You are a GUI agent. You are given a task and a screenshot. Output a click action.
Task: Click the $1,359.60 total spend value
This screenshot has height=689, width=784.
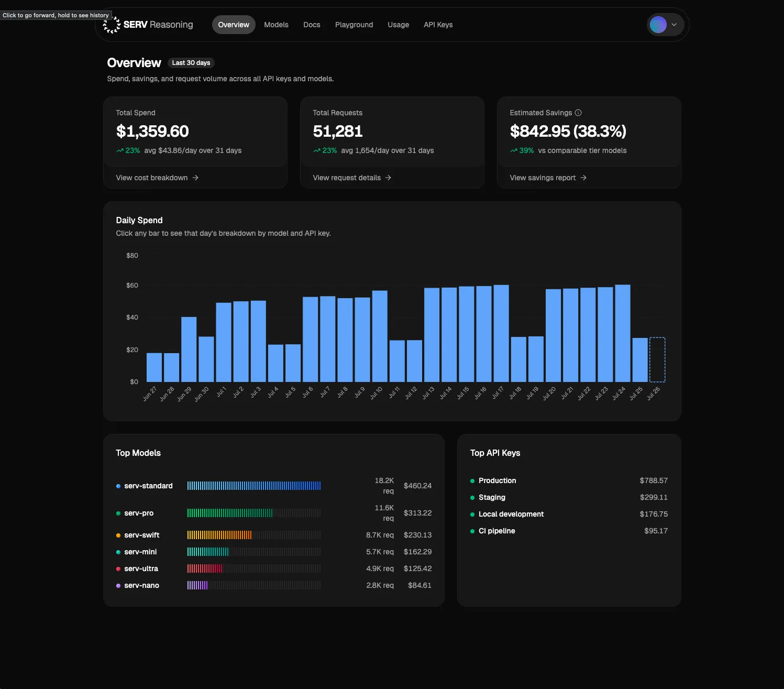[x=152, y=131]
